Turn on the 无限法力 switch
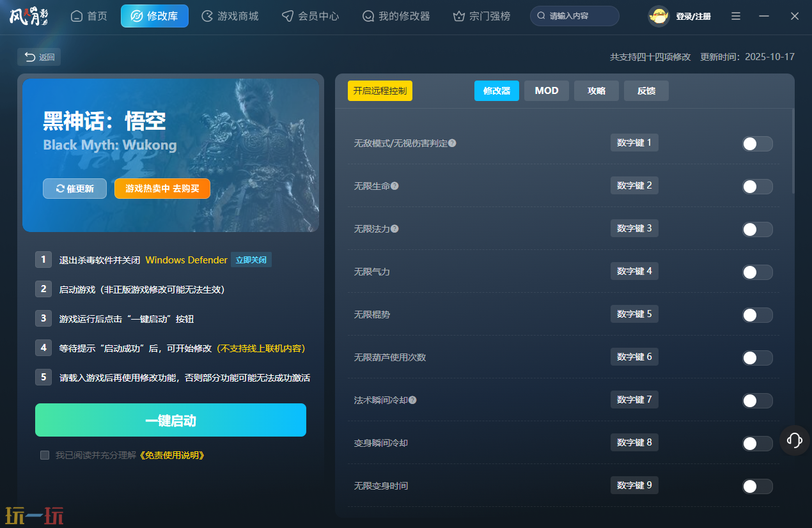This screenshot has height=528, width=812. click(x=758, y=229)
